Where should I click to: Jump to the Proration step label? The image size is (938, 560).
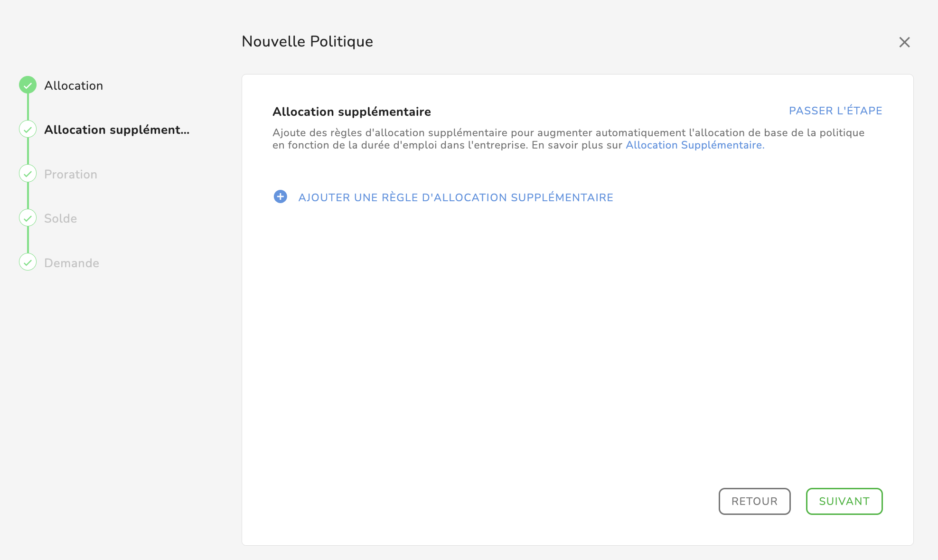click(71, 174)
